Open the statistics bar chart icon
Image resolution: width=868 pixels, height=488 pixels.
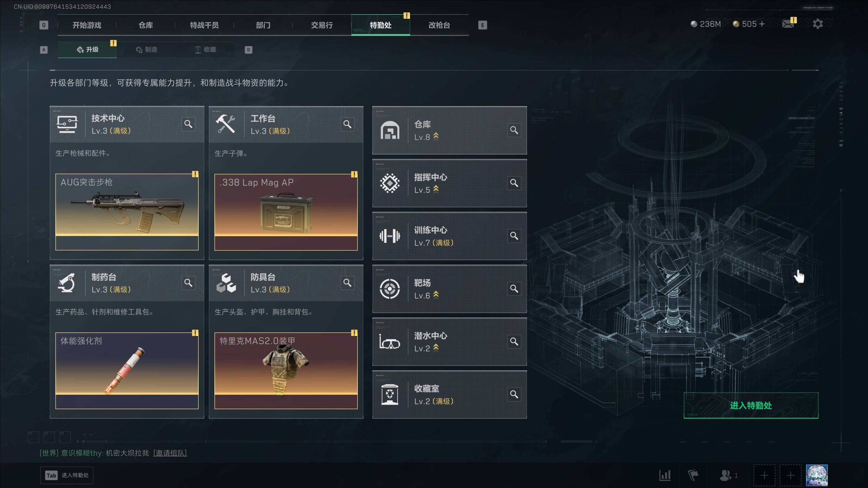pos(665,475)
